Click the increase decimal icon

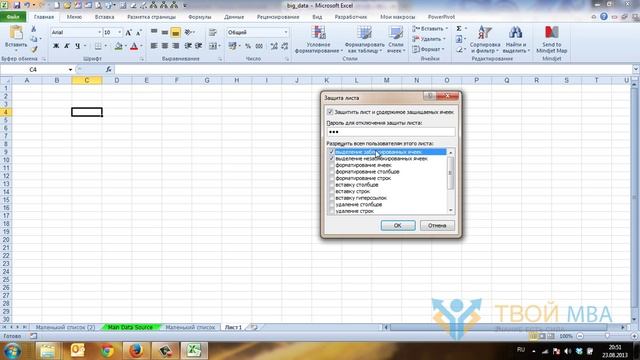pyautogui.click(x=274, y=46)
